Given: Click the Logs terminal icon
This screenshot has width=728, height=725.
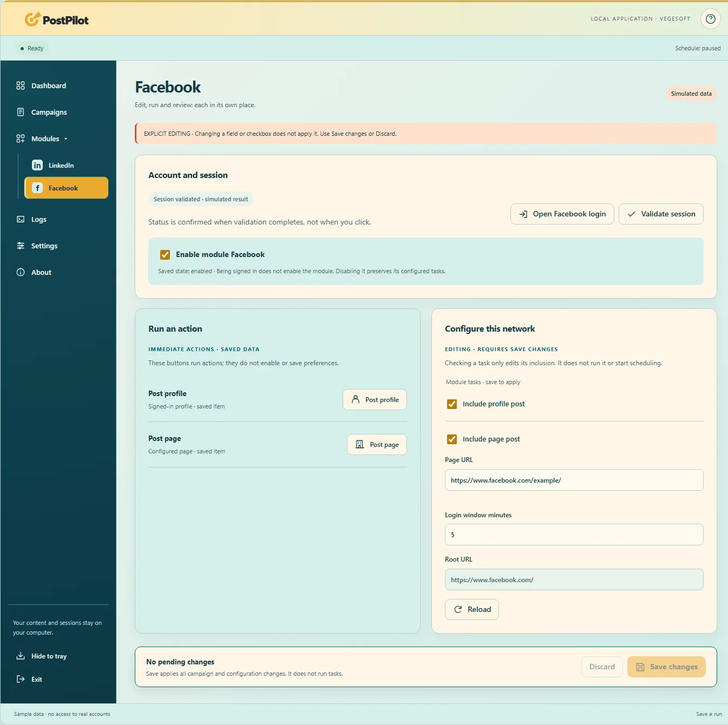Looking at the screenshot, I should pyautogui.click(x=21, y=219).
